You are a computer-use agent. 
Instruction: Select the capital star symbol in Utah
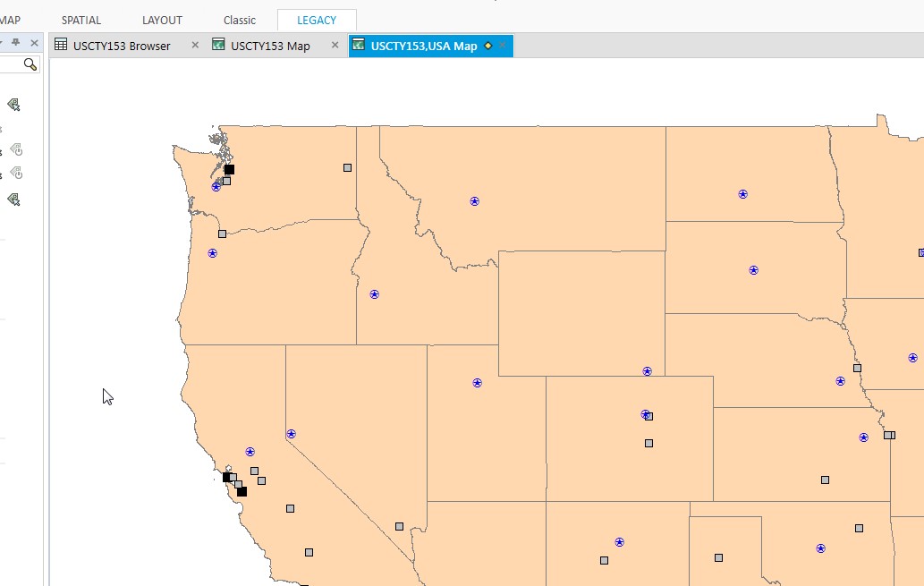(478, 383)
